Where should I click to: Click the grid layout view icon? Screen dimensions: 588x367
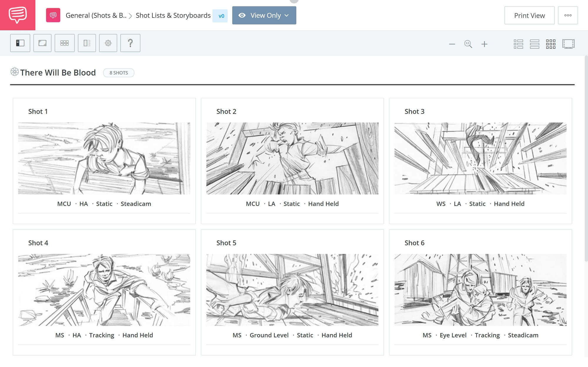550,43
